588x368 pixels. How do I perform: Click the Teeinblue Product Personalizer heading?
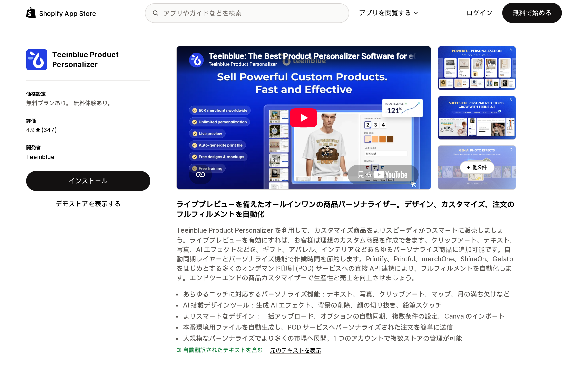(85, 60)
